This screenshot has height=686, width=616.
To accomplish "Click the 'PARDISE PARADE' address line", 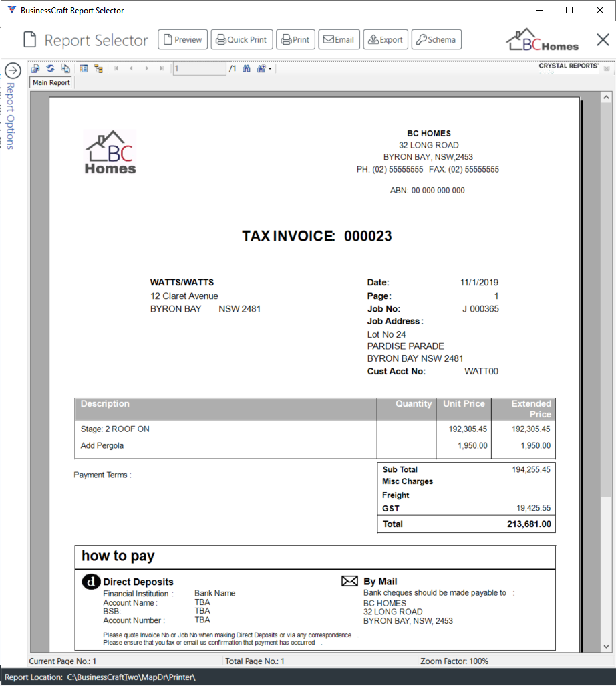I will [x=406, y=346].
